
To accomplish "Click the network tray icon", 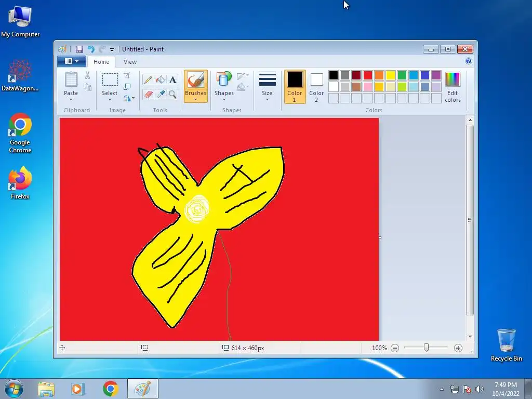I will tap(455, 389).
